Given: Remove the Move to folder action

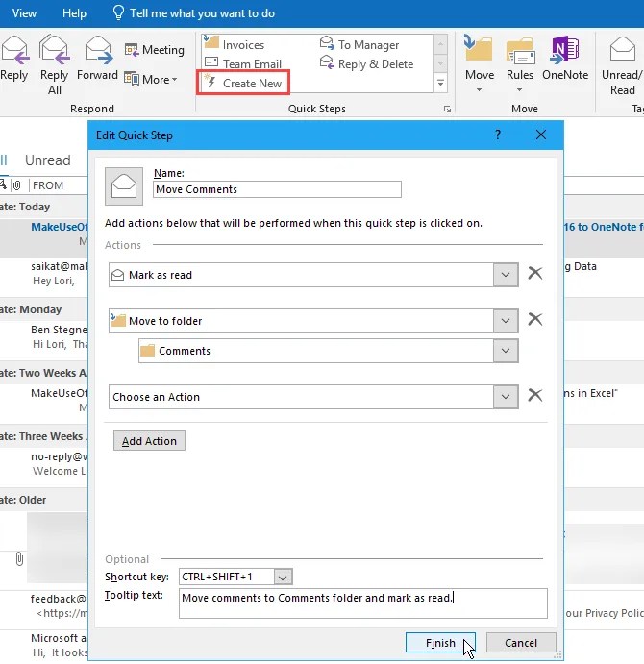Looking at the screenshot, I should pyautogui.click(x=535, y=319).
